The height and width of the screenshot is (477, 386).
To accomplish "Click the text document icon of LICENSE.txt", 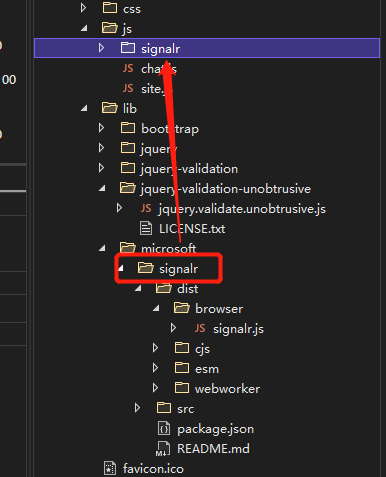I will click(146, 228).
